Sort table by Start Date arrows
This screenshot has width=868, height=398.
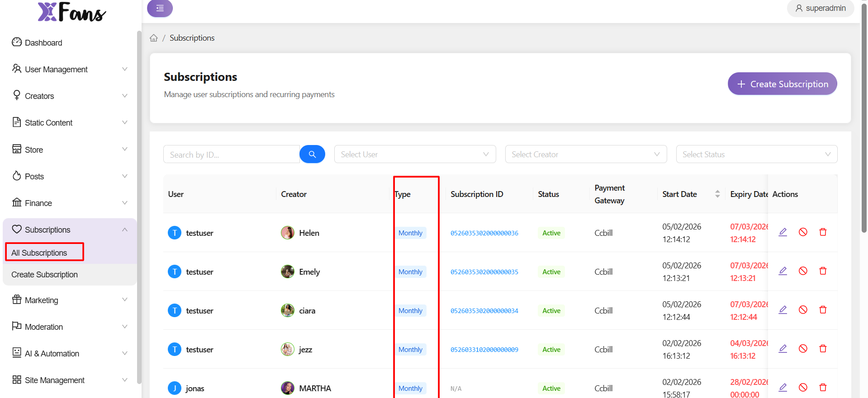(717, 194)
